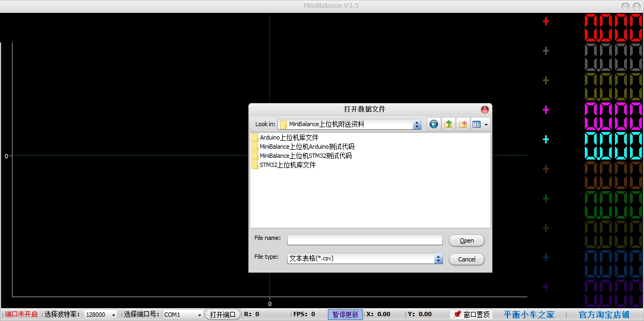Click the gray seven-segment display
This screenshot has height=321, width=644.
pos(614,57)
